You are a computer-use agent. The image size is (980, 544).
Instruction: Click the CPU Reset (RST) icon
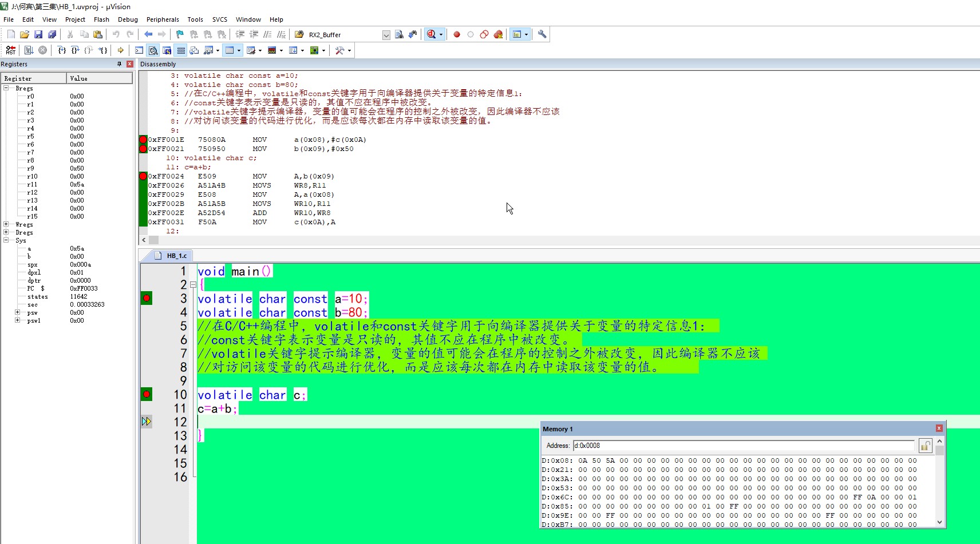coord(10,50)
